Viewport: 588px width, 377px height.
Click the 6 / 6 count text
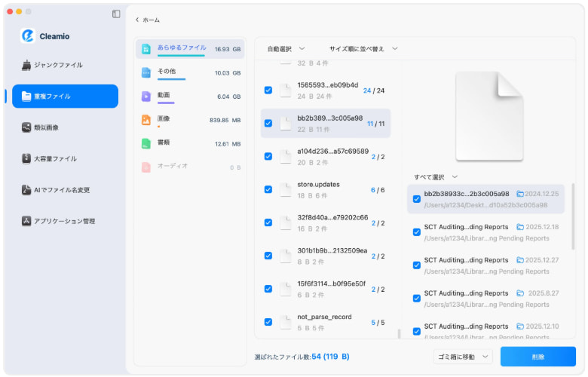click(378, 190)
